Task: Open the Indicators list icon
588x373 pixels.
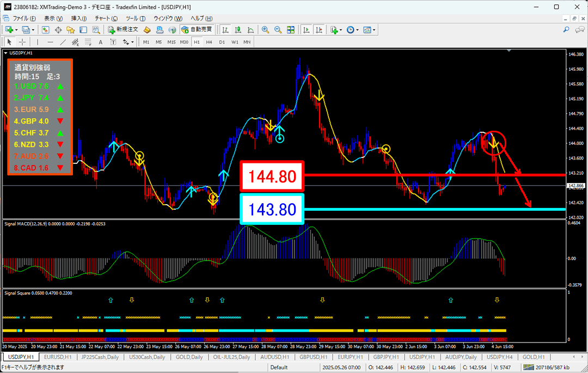Action: [x=334, y=29]
